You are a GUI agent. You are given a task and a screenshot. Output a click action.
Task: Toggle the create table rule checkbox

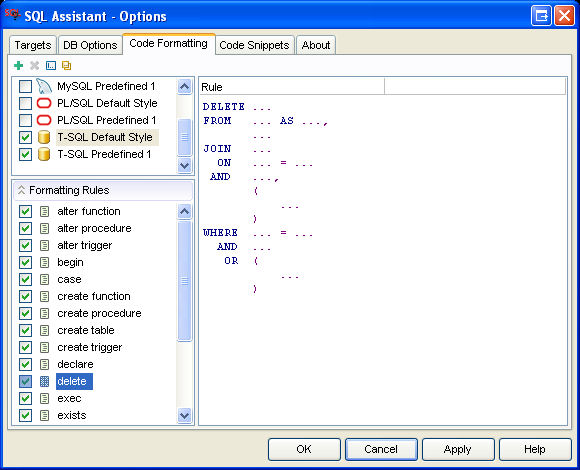26,330
